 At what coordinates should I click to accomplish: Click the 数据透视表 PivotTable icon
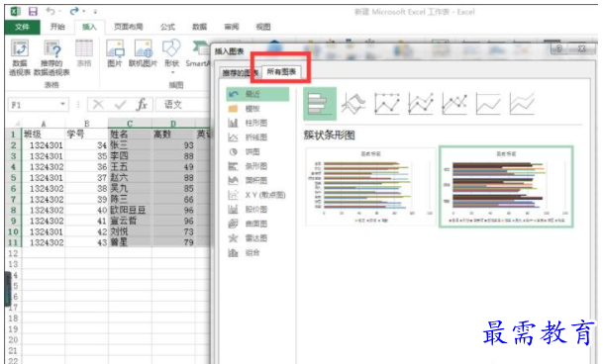(20, 48)
